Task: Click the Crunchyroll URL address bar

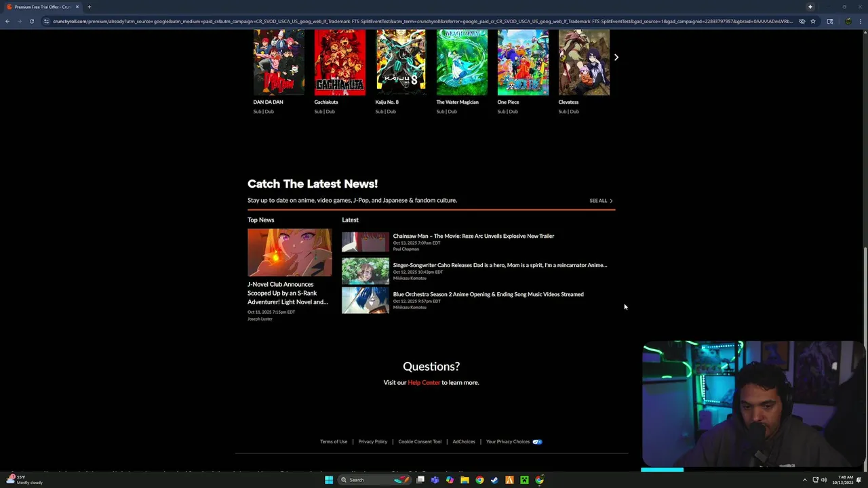Action: (x=422, y=21)
